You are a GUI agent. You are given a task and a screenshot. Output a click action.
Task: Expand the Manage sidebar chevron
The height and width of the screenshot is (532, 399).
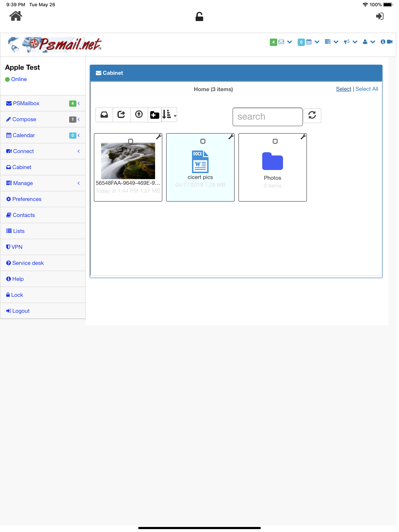[79, 183]
